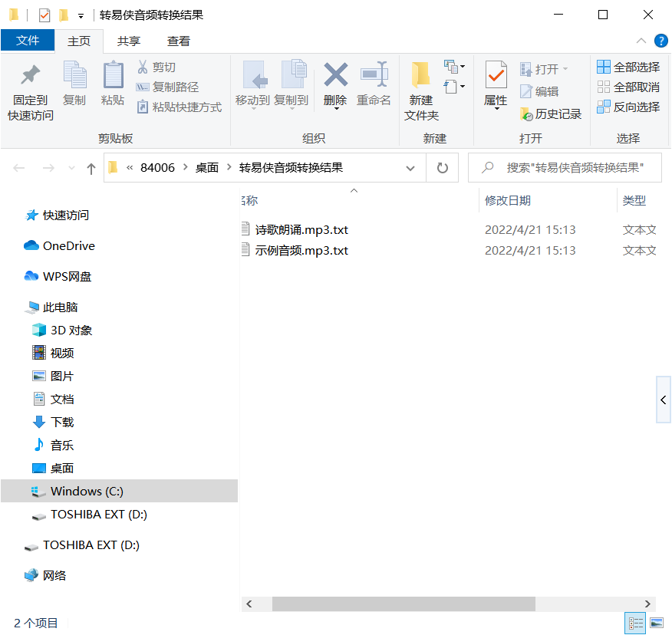Select file 诗歌朗诵.mp3.txt
The width and height of the screenshot is (672, 635).
(x=301, y=229)
